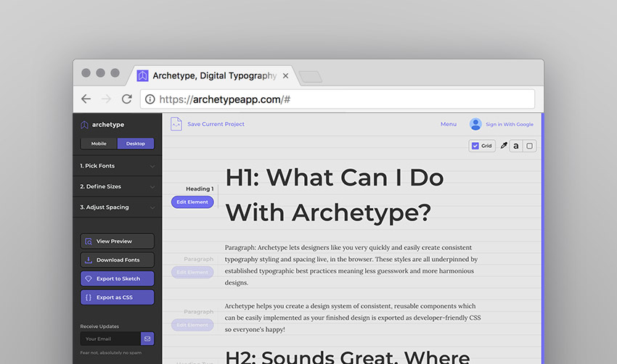The image size is (617, 364).
Task: Select the eyedropper color picker icon
Action: coord(503,146)
